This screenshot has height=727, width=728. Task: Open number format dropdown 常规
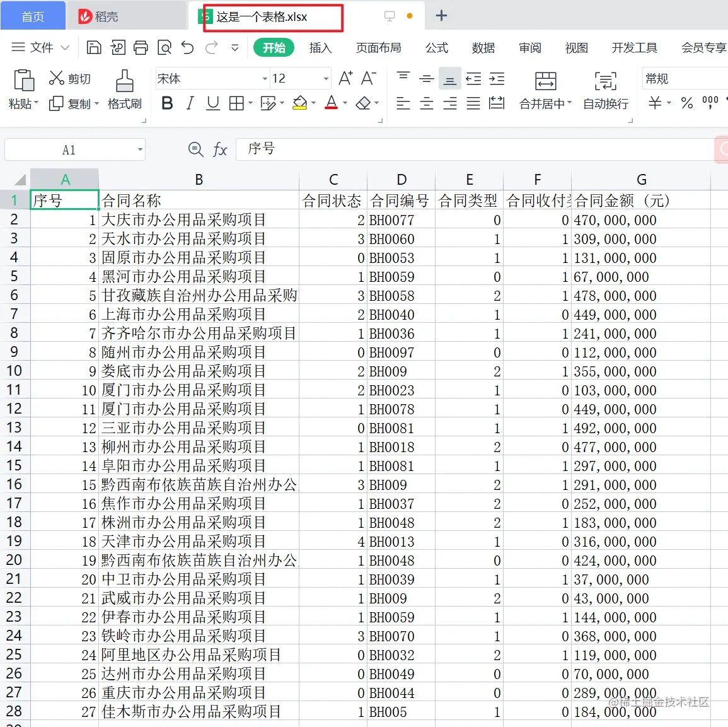pos(685,79)
